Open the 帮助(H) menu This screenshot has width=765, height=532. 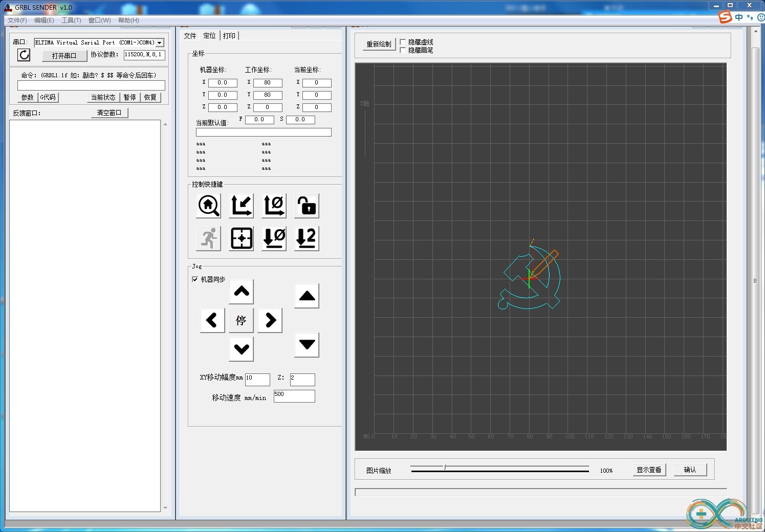[128, 20]
